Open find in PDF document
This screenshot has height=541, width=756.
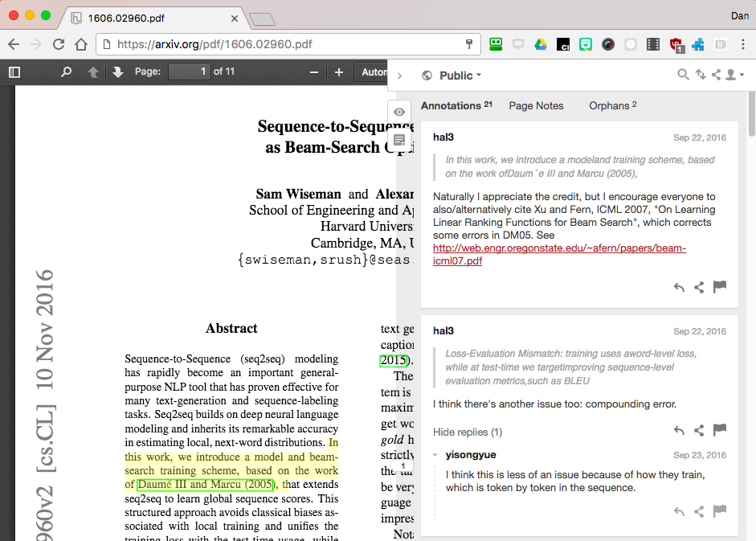[x=66, y=72]
